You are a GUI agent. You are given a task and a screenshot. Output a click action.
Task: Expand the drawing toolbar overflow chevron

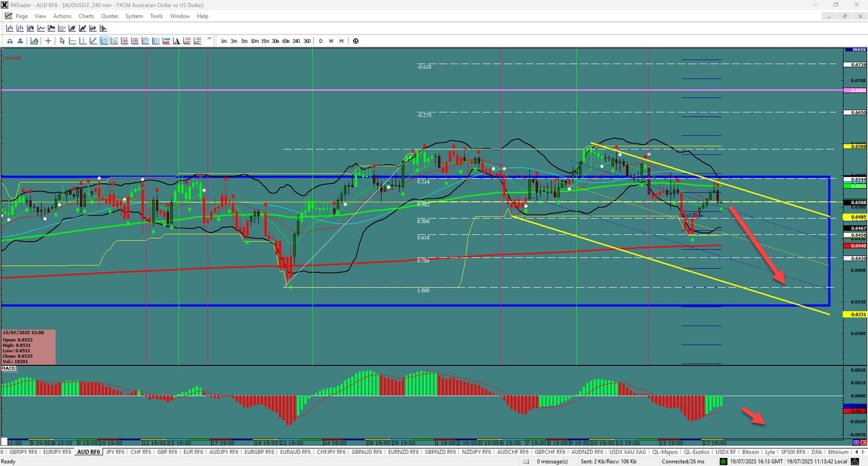click(209, 39)
